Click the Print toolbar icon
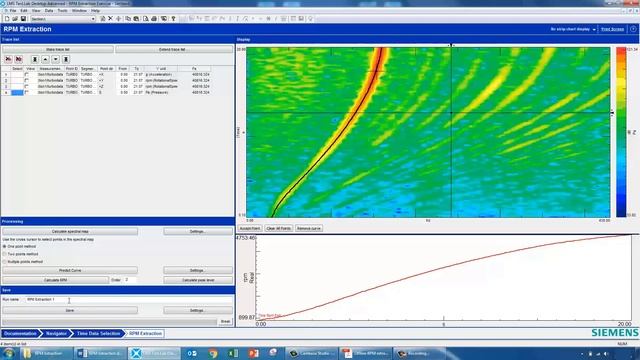This screenshot has width=640, height=360. (x=154, y=19)
